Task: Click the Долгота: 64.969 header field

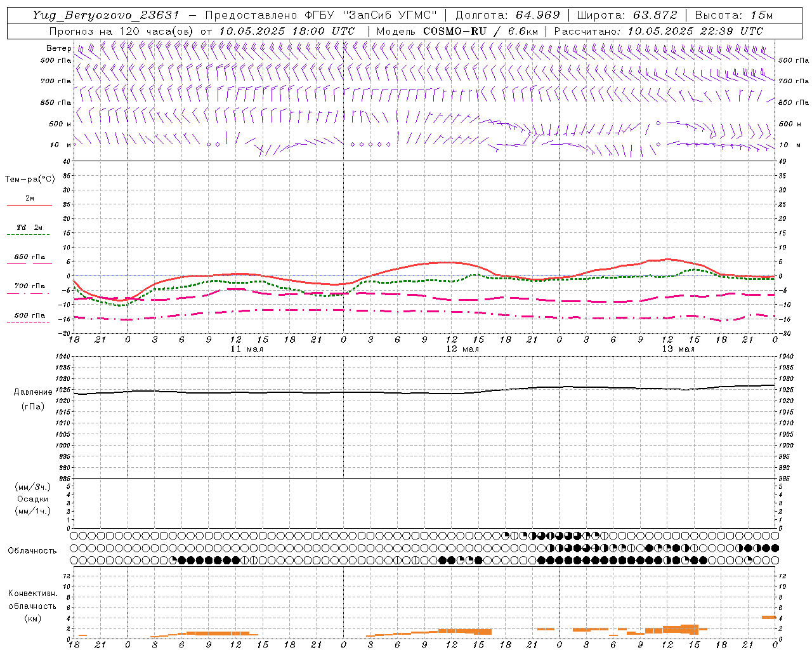Action: coord(507,15)
